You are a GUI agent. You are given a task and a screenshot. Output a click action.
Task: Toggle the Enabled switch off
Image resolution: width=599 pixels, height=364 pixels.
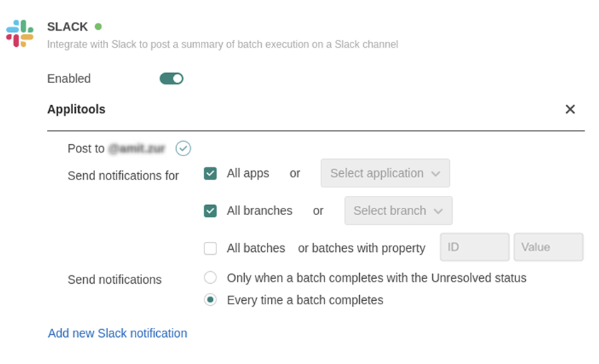(x=172, y=79)
